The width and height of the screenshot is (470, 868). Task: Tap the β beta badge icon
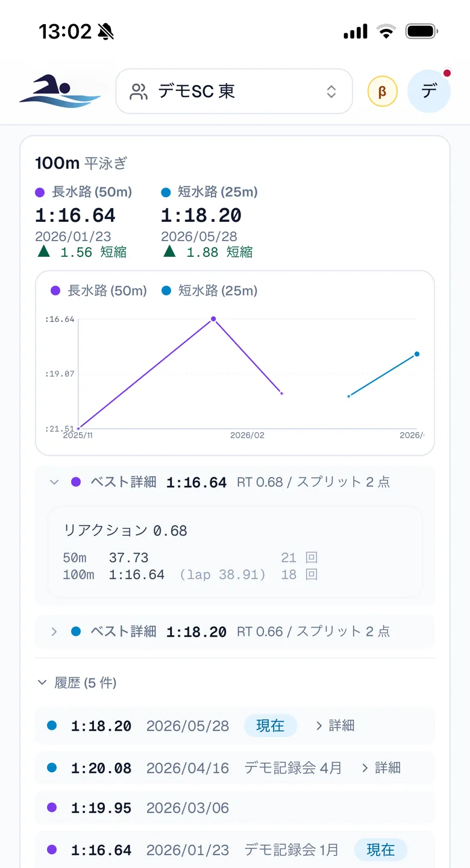[x=382, y=92]
